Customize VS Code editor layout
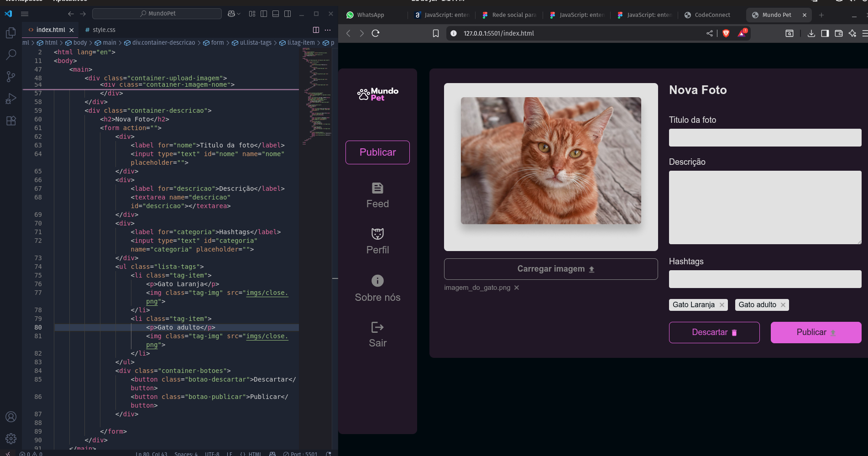This screenshot has height=456, width=868. (x=252, y=14)
